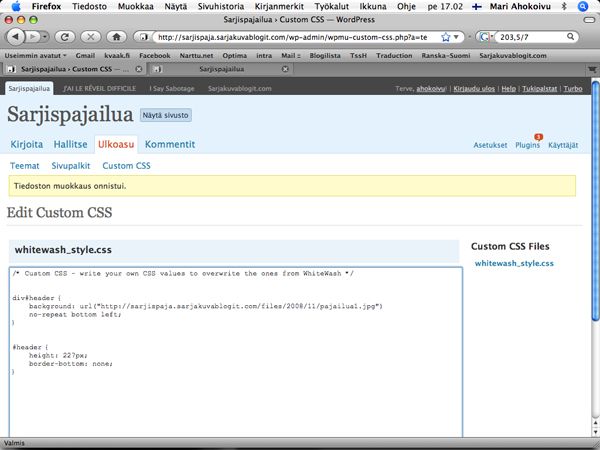Open the Näytä menu
Viewport: 600px width, 450px height.
(x=176, y=7)
